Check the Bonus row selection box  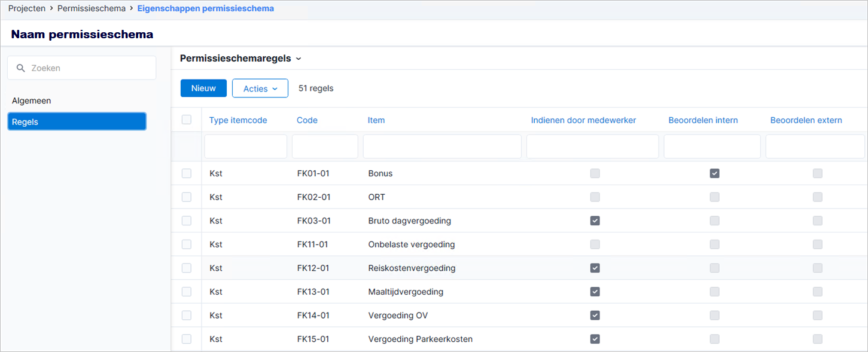tap(187, 173)
